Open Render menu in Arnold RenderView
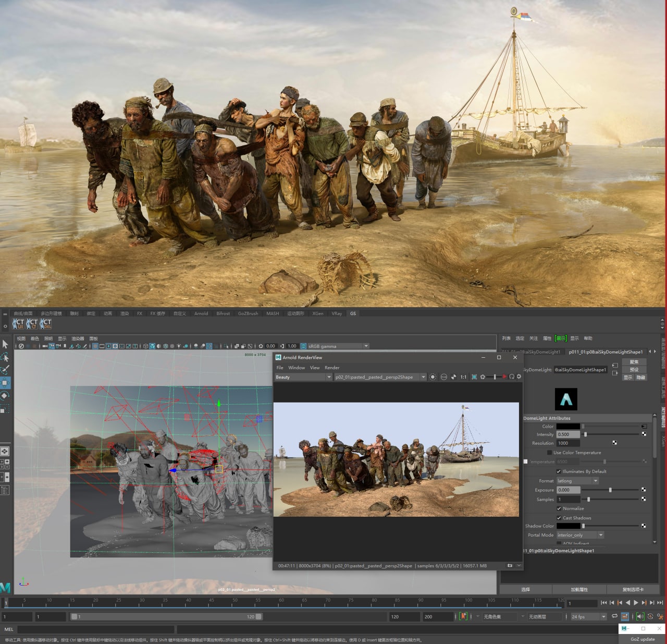 332,368
